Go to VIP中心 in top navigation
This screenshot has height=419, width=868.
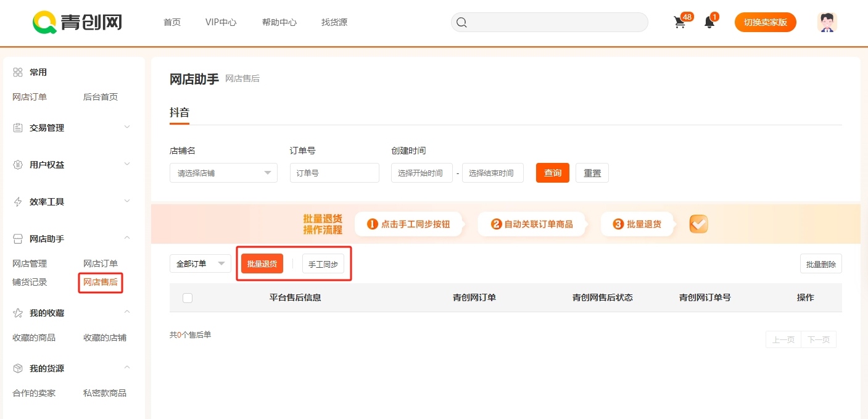pyautogui.click(x=221, y=22)
